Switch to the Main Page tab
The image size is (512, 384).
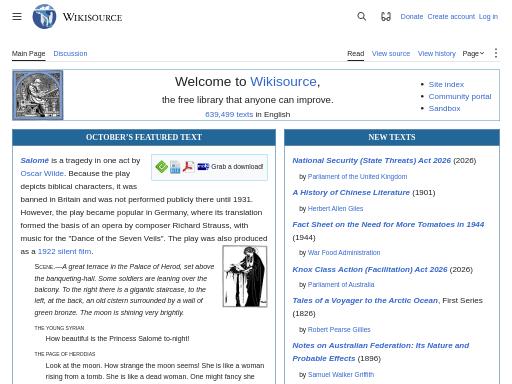(28, 54)
